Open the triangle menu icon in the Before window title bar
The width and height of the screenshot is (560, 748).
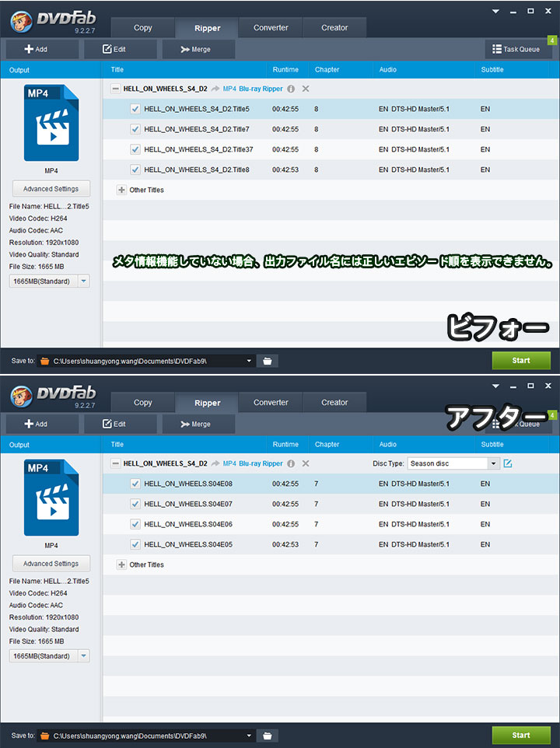[x=495, y=12]
